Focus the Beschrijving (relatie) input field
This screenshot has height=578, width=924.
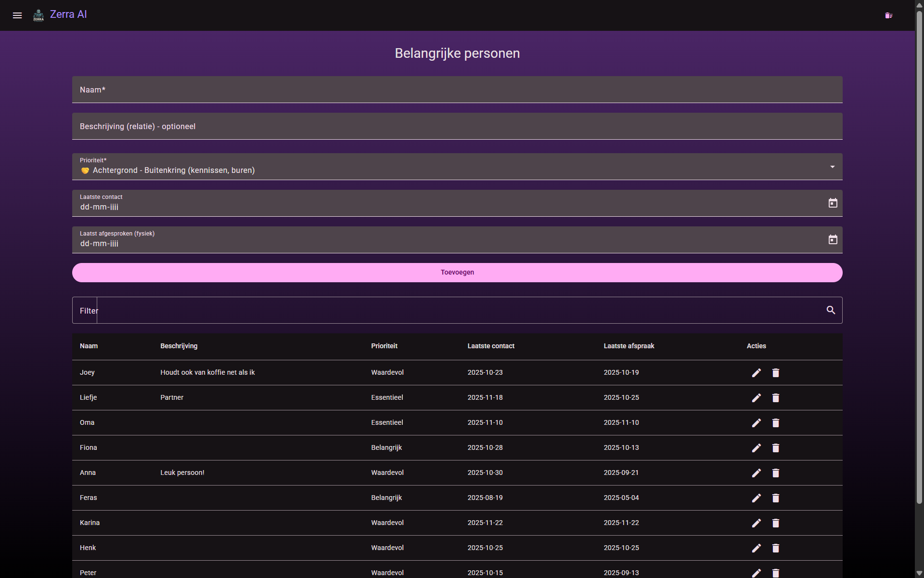[x=457, y=126]
